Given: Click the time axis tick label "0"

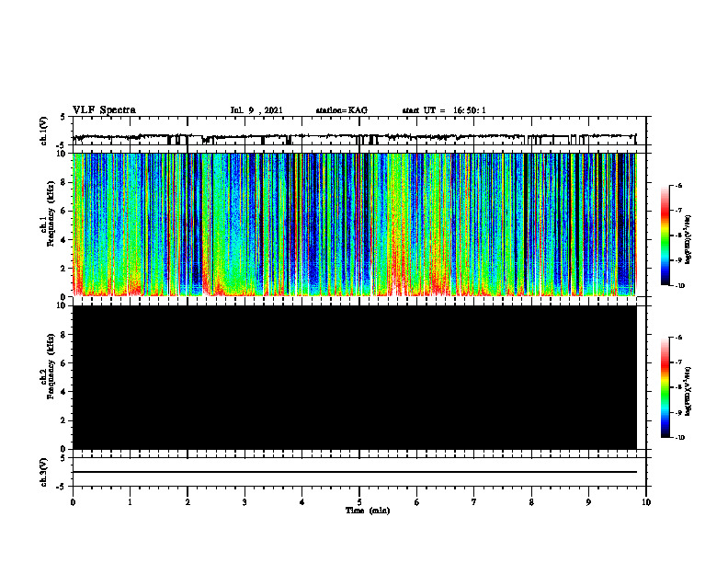Looking at the screenshot, I should [73, 502].
